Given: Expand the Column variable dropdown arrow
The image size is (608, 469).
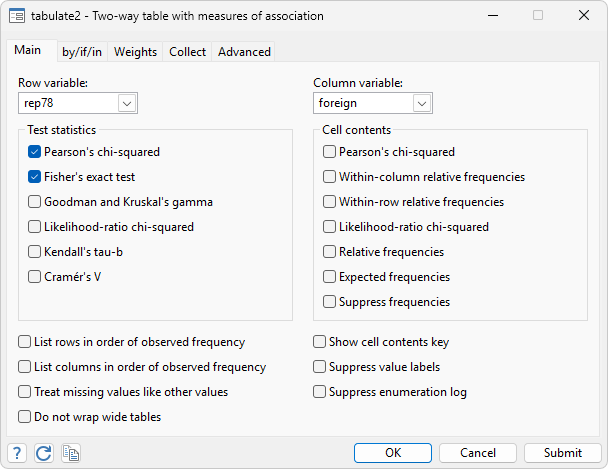Looking at the screenshot, I should click(x=422, y=103).
